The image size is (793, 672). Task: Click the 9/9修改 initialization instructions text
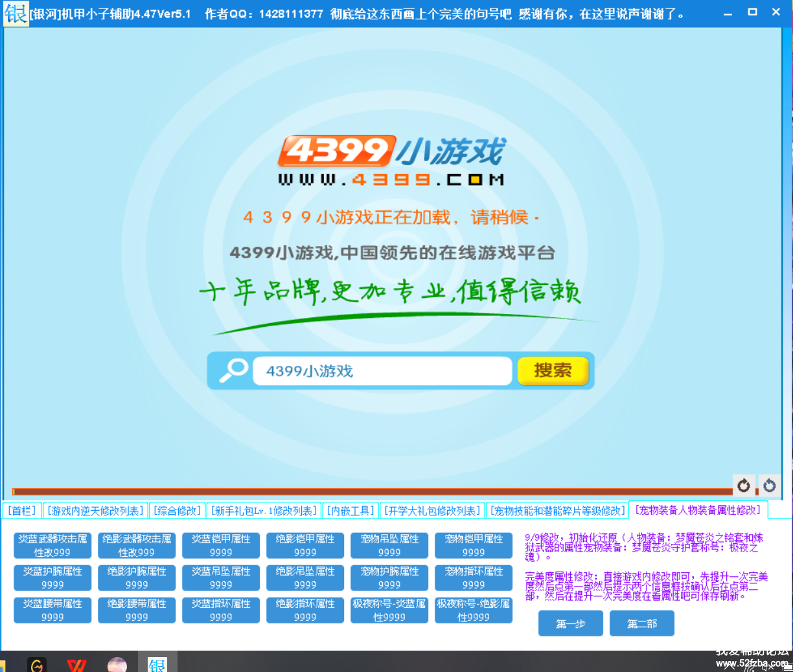coord(644,547)
